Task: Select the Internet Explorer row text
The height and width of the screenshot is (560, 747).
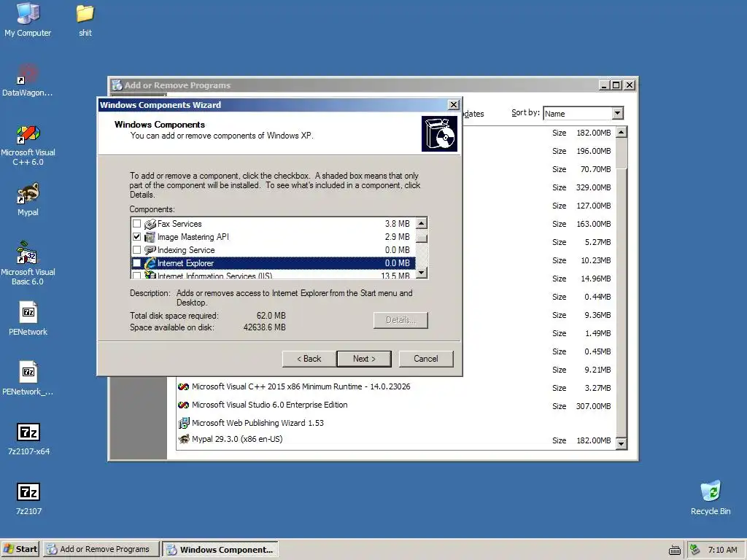Action: 185,263
